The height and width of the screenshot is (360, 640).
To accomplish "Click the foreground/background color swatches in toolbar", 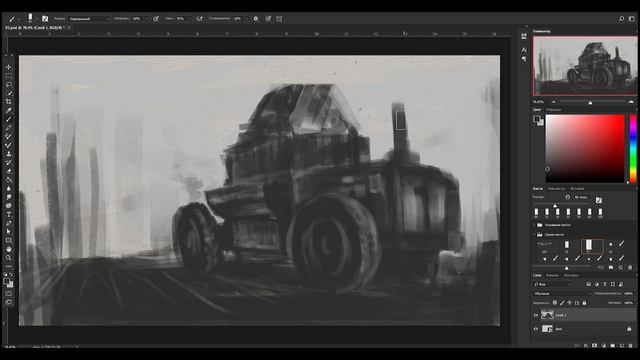I will pyautogui.click(x=8, y=282).
